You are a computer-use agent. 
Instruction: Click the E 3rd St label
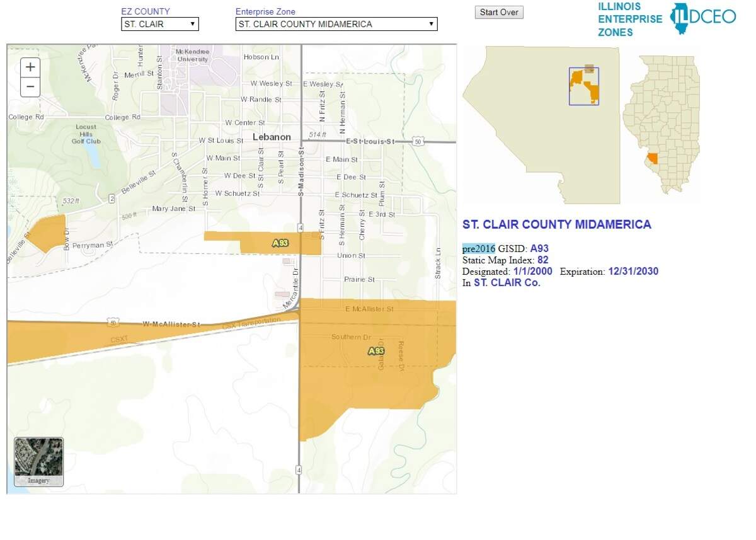point(381,214)
